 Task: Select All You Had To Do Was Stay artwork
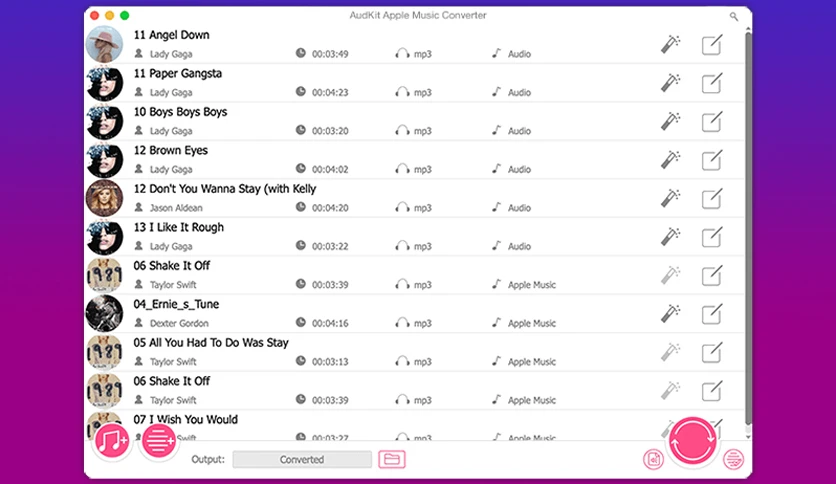[x=104, y=352]
